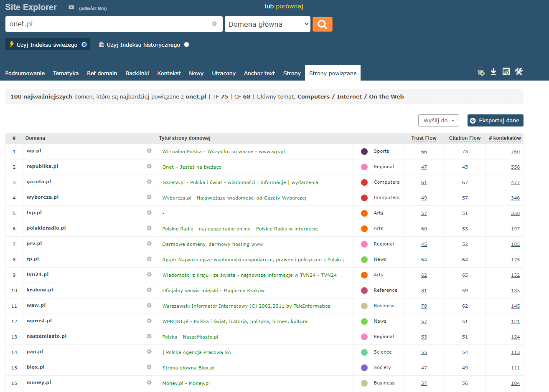Open the 'Money.pl - Money.pl' title link
Screen dimensions: 549x392
coord(186,383)
